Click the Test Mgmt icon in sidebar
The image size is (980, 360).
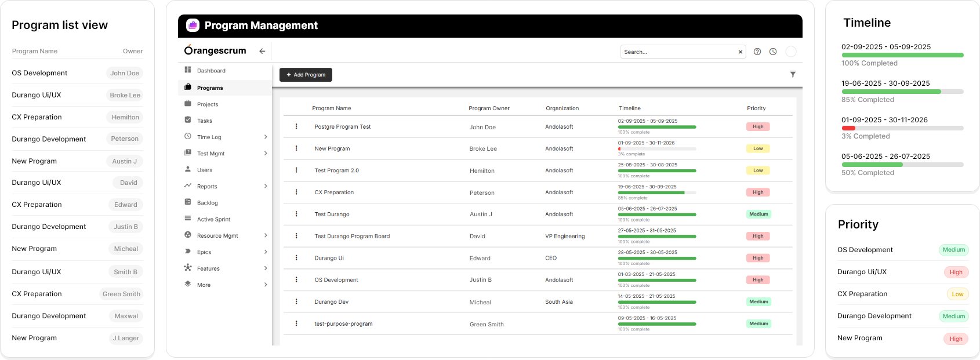(188, 153)
